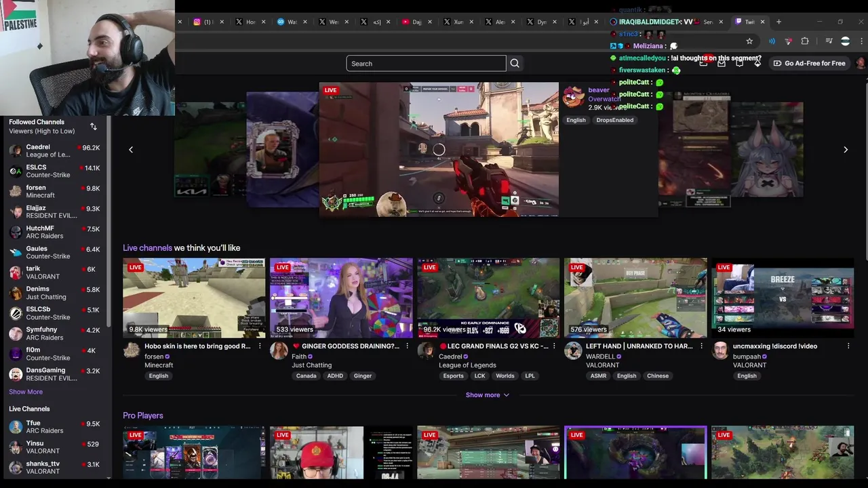Click Go Ad-Free for Free button

coord(808,63)
